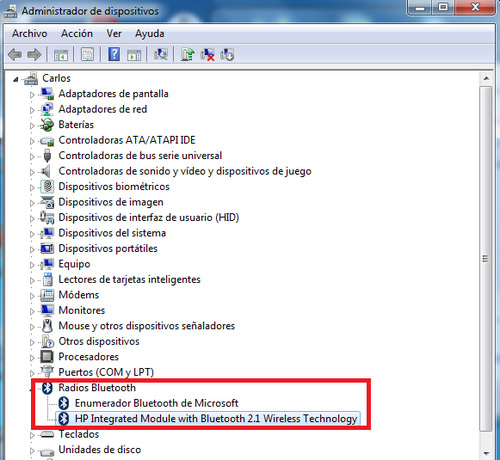Expand the Equipo node

click(32, 265)
